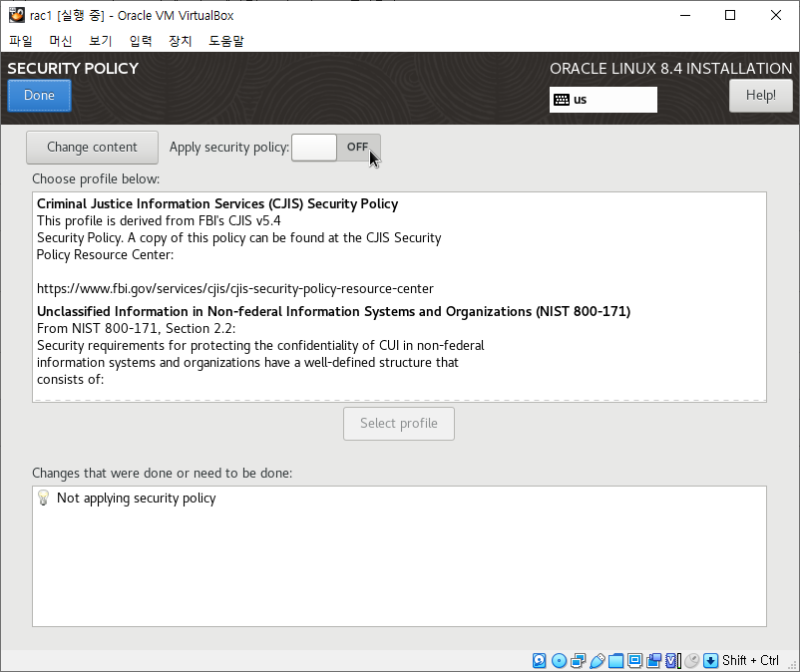Click the window resize grip corner
Screen dimensions: 800x672
tap(793, 665)
